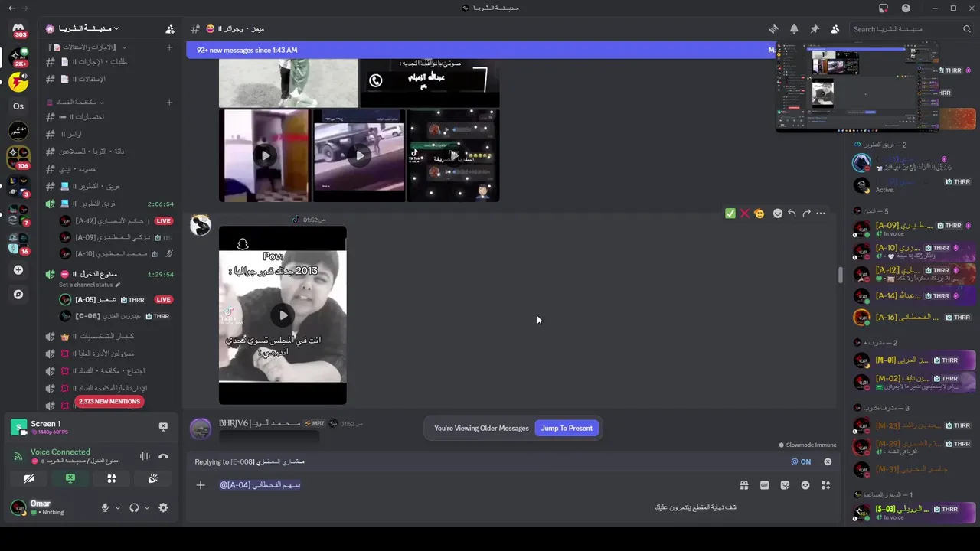Click Jump To Present button
This screenshot has width=980, height=551.
[x=567, y=428]
